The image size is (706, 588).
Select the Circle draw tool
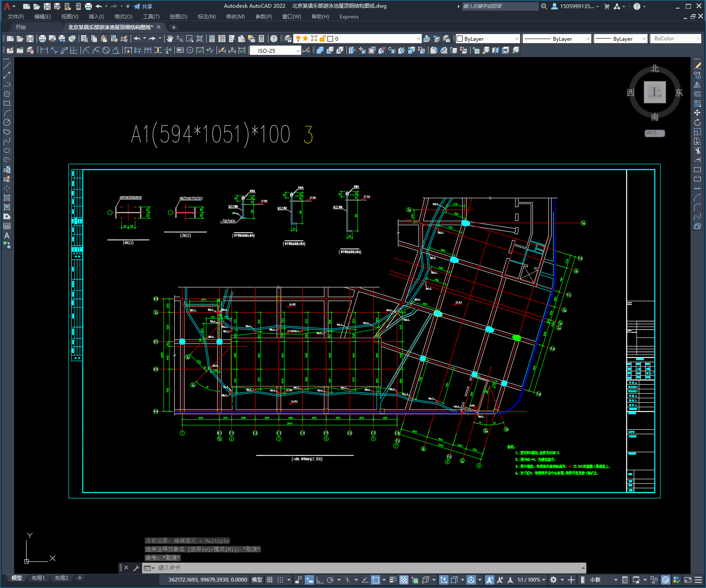coord(7,123)
